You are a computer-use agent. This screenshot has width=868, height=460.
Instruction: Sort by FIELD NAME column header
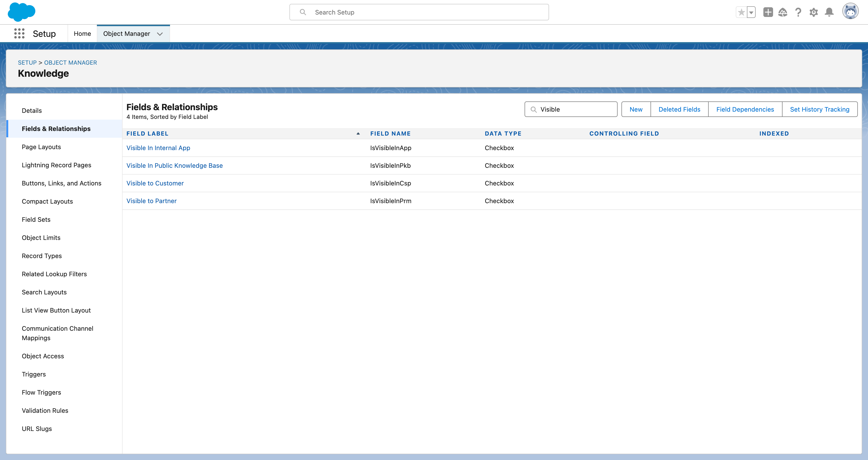coord(390,133)
